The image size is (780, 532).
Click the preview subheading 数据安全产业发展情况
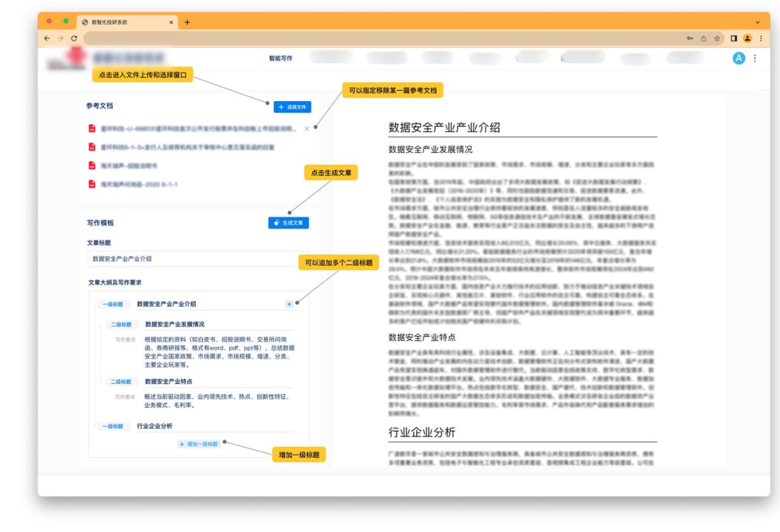430,149
